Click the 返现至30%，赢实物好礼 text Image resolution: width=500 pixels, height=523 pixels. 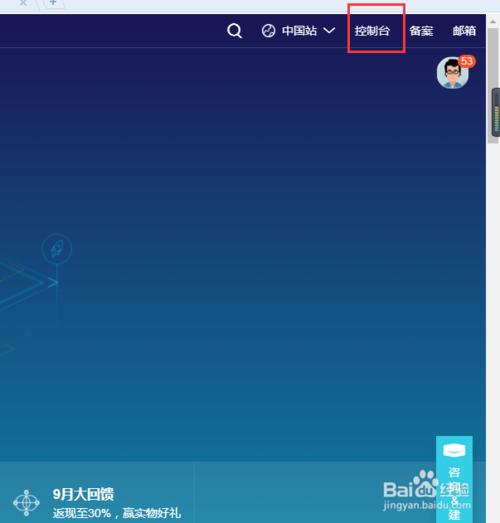point(117,513)
